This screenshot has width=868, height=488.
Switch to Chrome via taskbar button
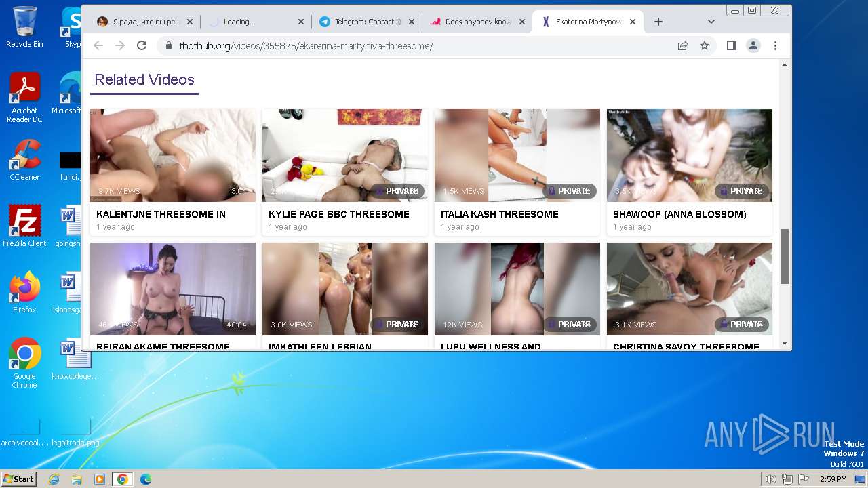click(123, 479)
